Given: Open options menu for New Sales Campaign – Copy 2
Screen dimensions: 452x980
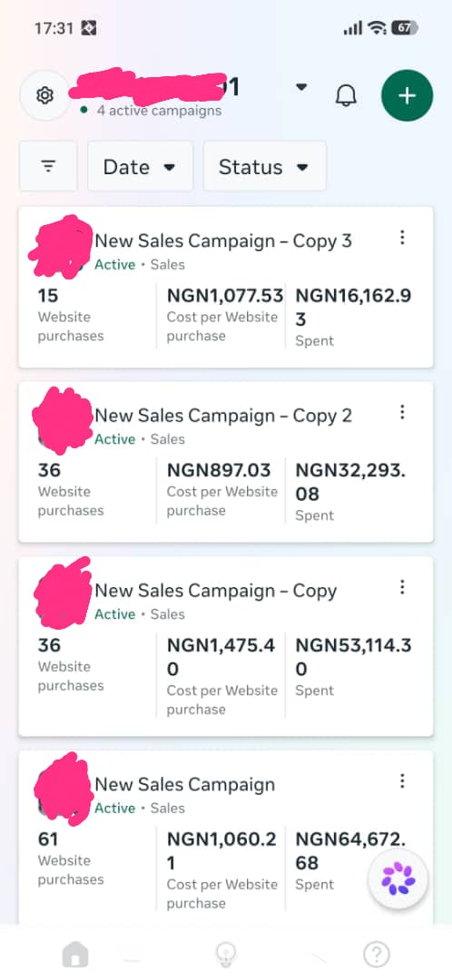Looking at the screenshot, I should point(402,413).
